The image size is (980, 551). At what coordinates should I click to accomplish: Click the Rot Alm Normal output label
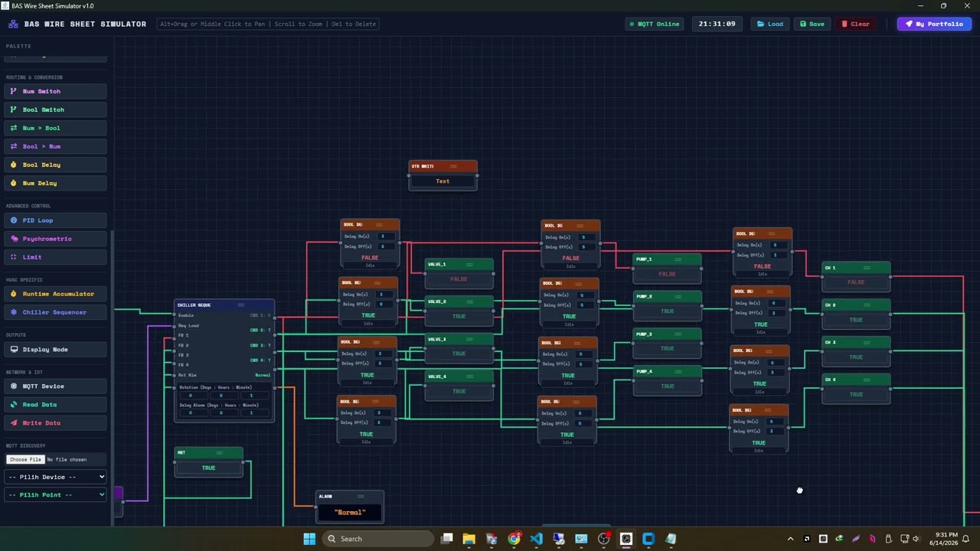click(263, 375)
